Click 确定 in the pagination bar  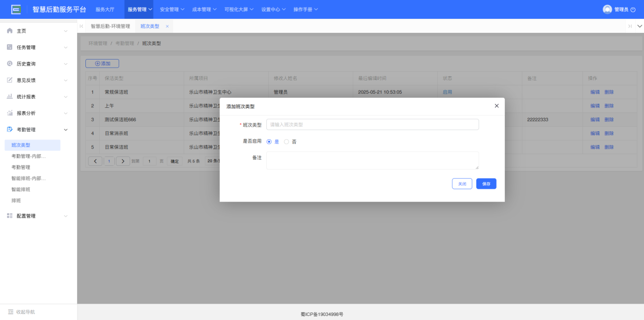click(x=174, y=161)
